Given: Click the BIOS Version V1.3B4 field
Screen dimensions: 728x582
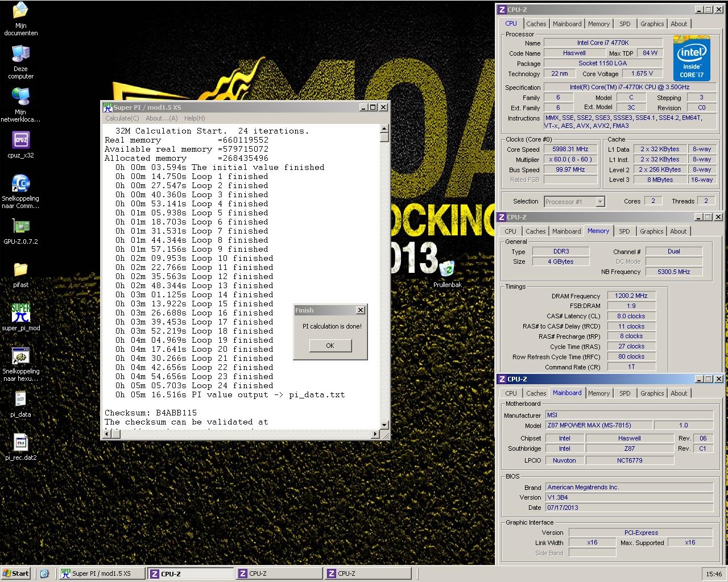Looking at the screenshot, I should 629,497.
